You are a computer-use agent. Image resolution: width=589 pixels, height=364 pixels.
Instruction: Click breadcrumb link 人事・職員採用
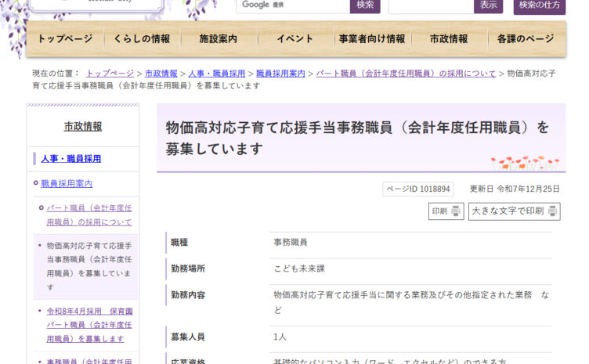[216, 74]
